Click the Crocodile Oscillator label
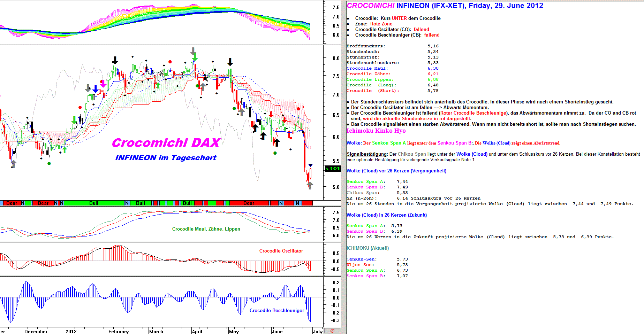 point(281,251)
